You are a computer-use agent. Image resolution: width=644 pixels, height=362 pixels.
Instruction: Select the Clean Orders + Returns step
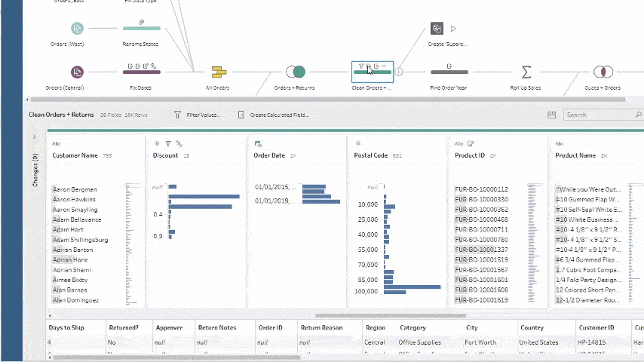(x=372, y=72)
